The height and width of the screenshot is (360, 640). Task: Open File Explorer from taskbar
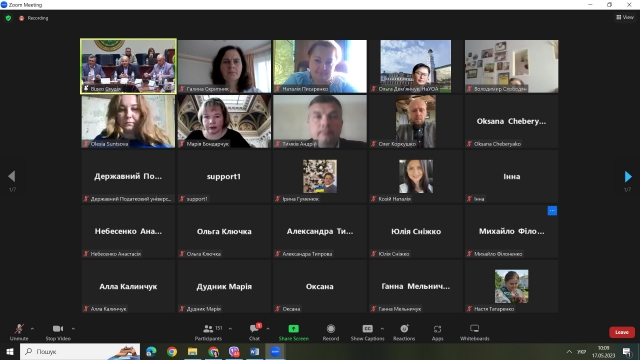point(193,351)
